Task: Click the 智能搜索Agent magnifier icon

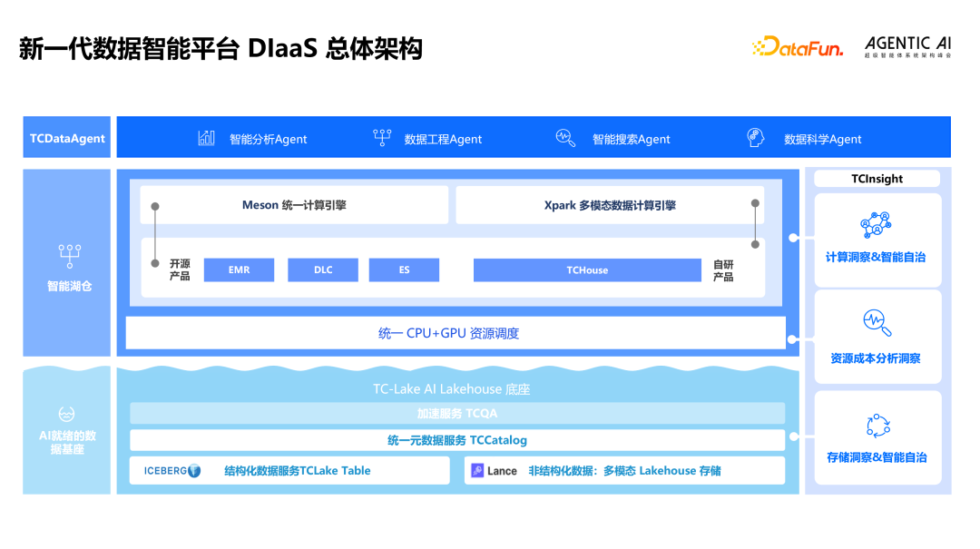Action: pos(565,138)
